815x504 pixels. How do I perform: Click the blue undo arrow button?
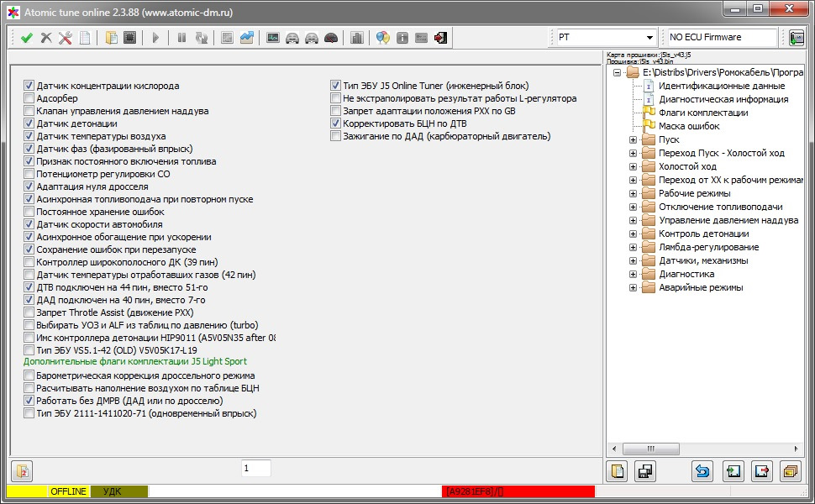(702, 472)
